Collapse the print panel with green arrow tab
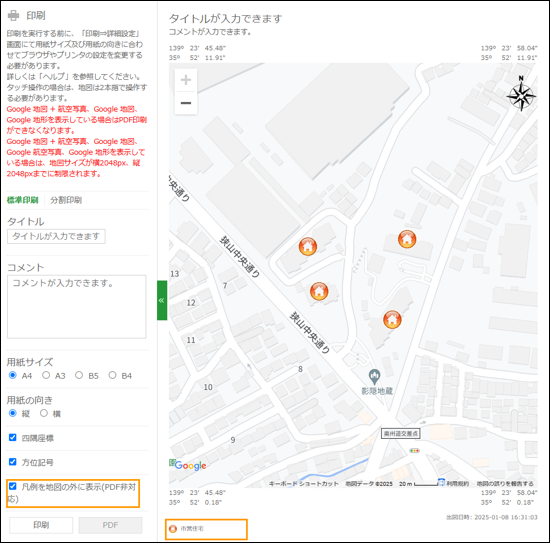 click(162, 300)
